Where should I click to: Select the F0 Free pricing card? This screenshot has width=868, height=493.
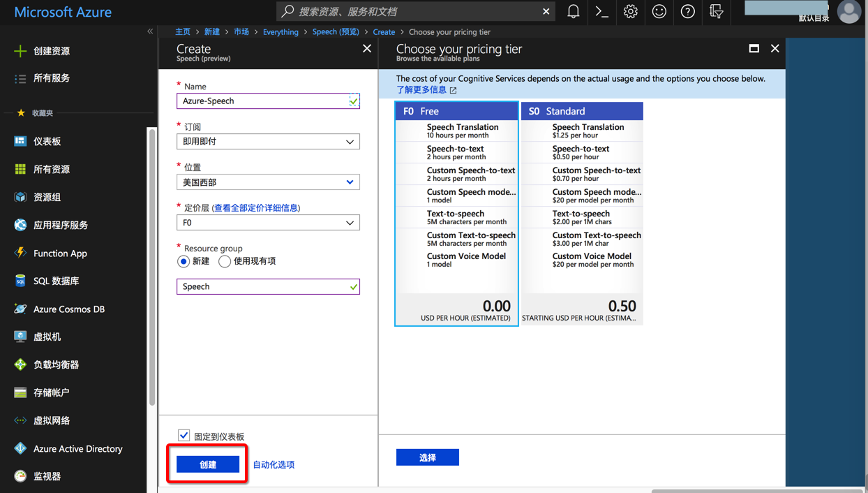(x=456, y=214)
